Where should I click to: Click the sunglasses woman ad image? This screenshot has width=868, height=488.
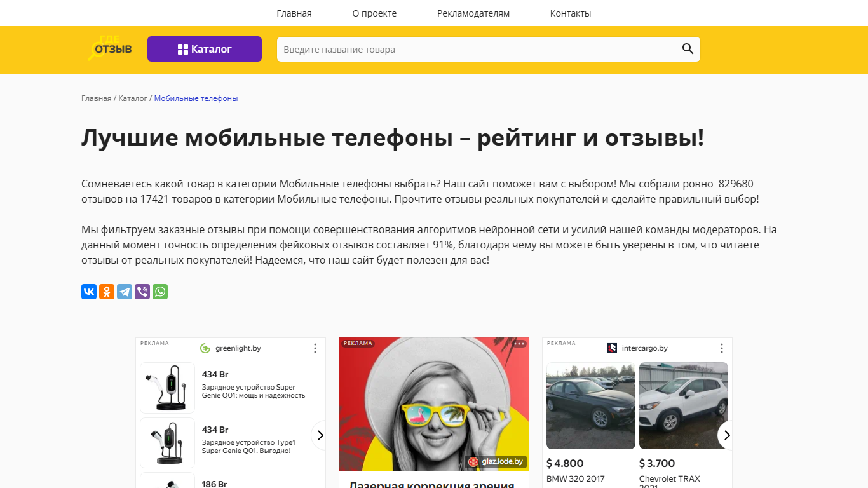point(434,404)
